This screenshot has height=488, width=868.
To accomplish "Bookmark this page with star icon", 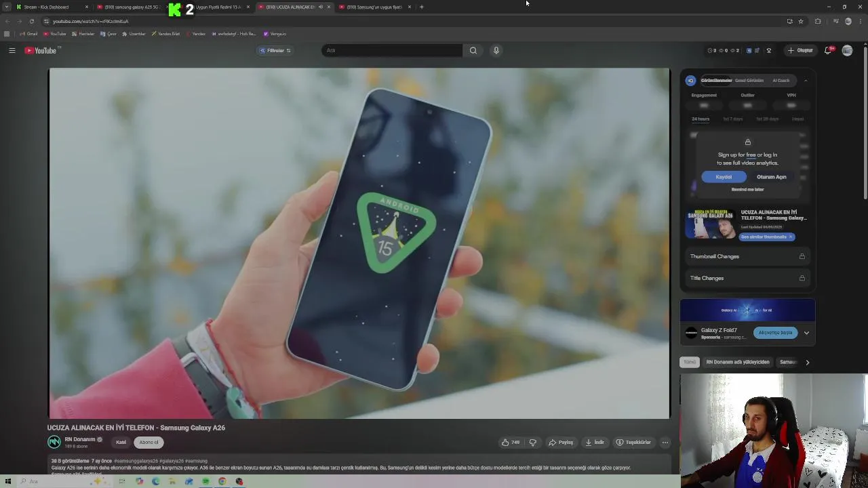I will point(801,21).
